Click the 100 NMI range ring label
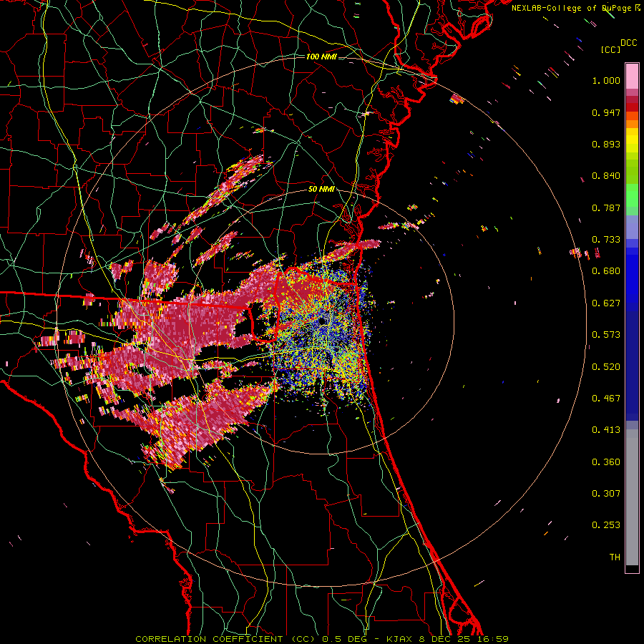Viewport: 644px width, 644px height. point(321,57)
